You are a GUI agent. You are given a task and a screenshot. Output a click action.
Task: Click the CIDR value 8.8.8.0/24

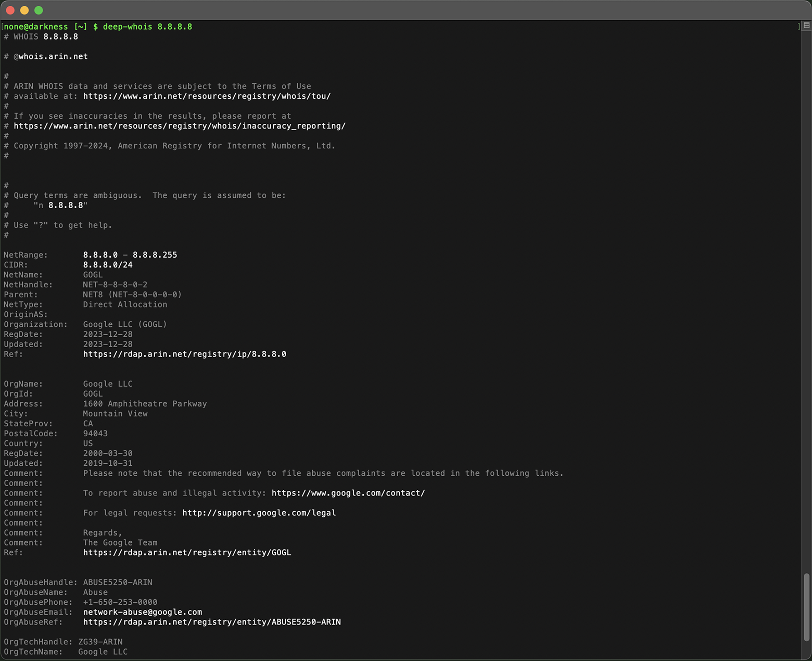(x=108, y=264)
